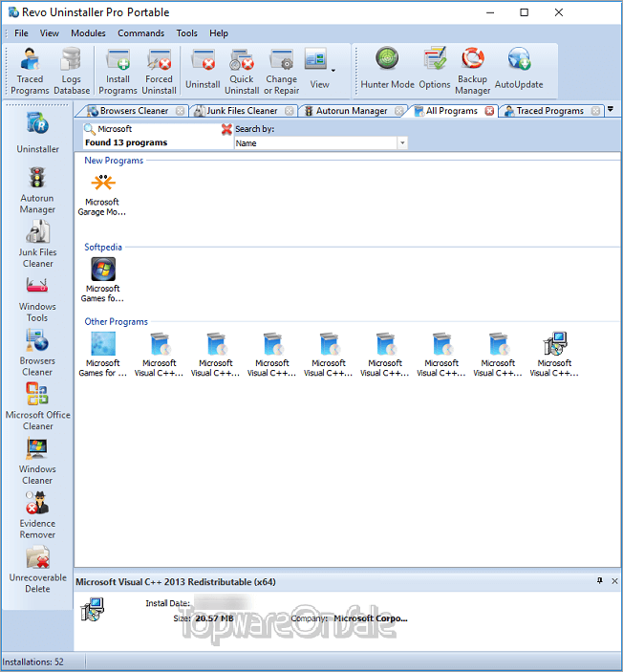The width and height of the screenshot is (623, 672).
Task: Open Evidence Remover in the sidebar
Action: (x=37, y=515)
